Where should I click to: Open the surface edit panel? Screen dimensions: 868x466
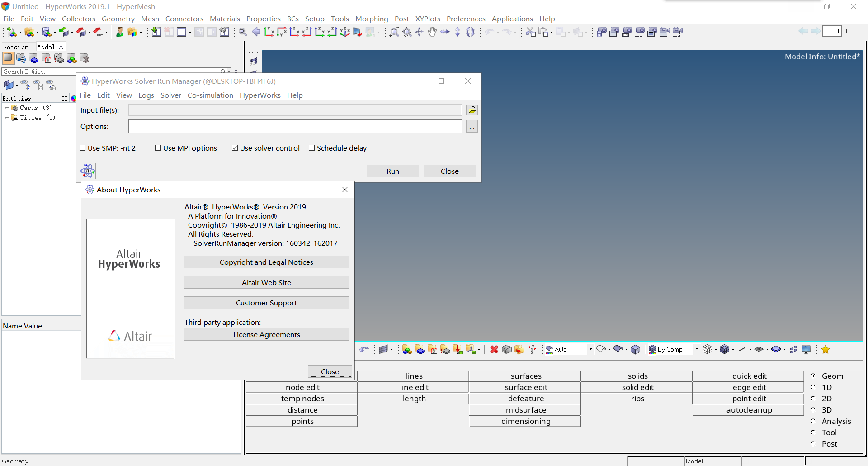click(x=526, y=387)
